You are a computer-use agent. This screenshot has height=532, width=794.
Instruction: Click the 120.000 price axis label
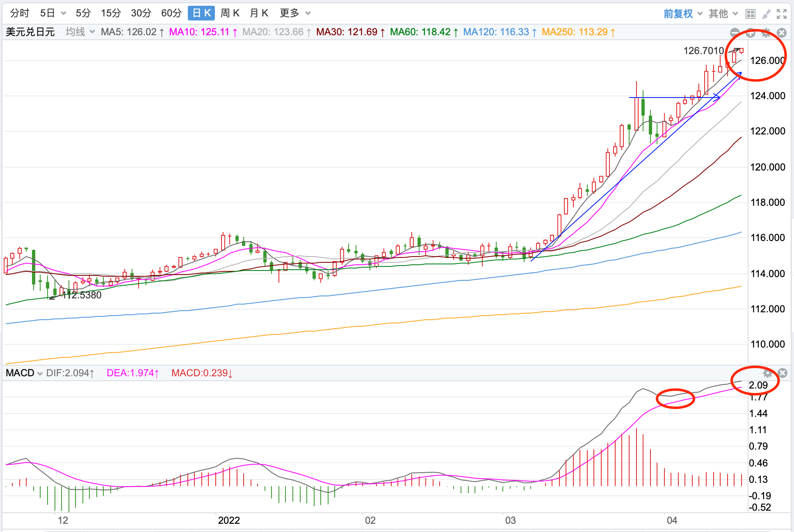point(768,167)
